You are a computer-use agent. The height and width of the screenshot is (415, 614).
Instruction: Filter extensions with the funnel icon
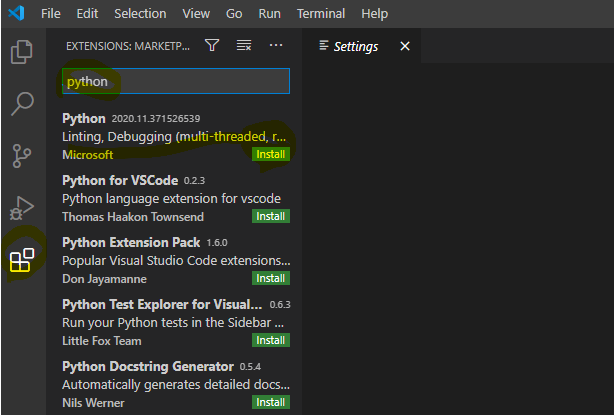point(212,45)
